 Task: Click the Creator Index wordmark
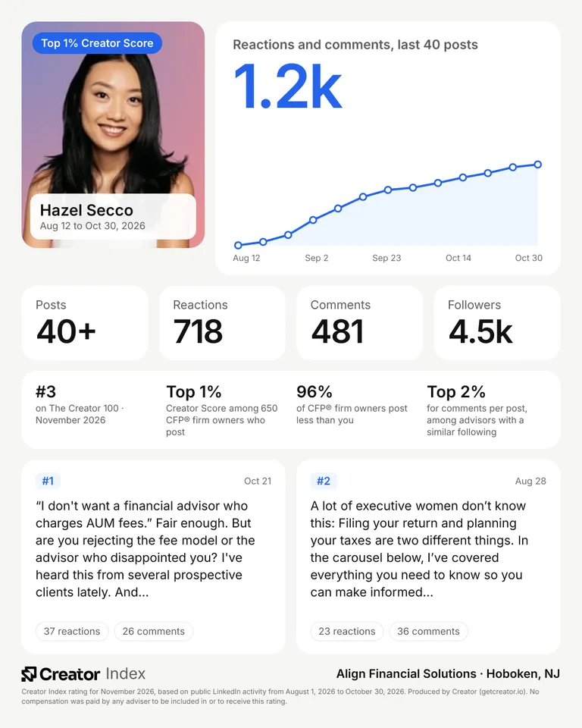92,673
